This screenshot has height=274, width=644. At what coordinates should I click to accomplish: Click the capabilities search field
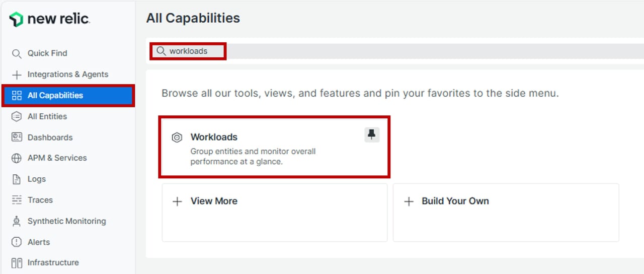pos(403,51)
